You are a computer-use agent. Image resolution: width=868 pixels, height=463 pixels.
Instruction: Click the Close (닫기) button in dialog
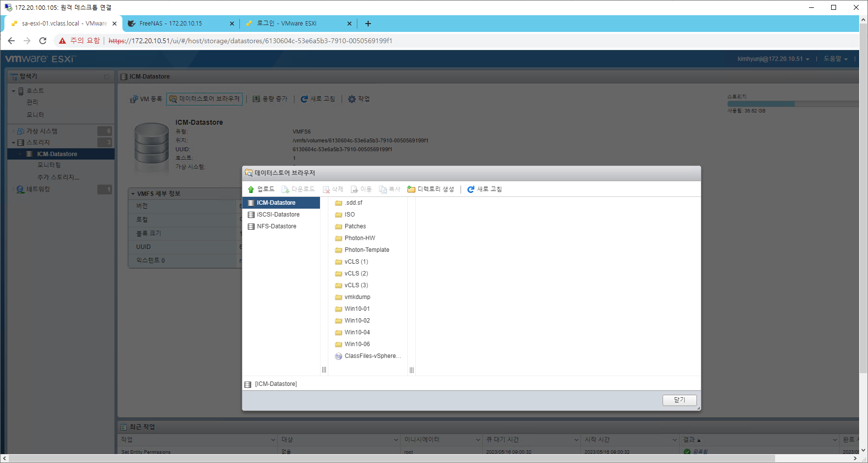[679, 400]
